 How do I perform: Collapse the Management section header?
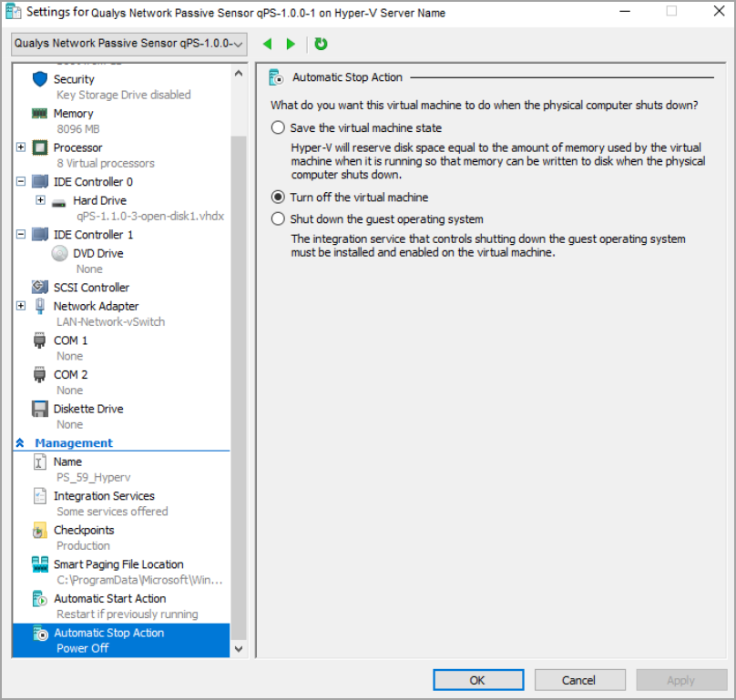point(20,443)
